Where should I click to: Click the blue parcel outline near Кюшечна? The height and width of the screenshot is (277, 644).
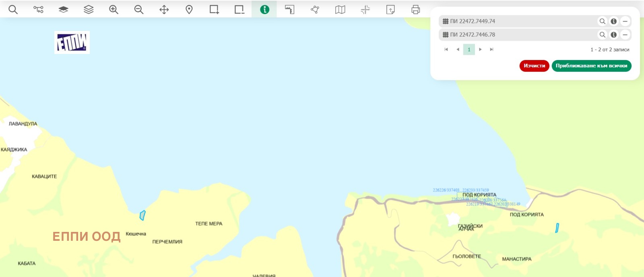pos(142,215)
